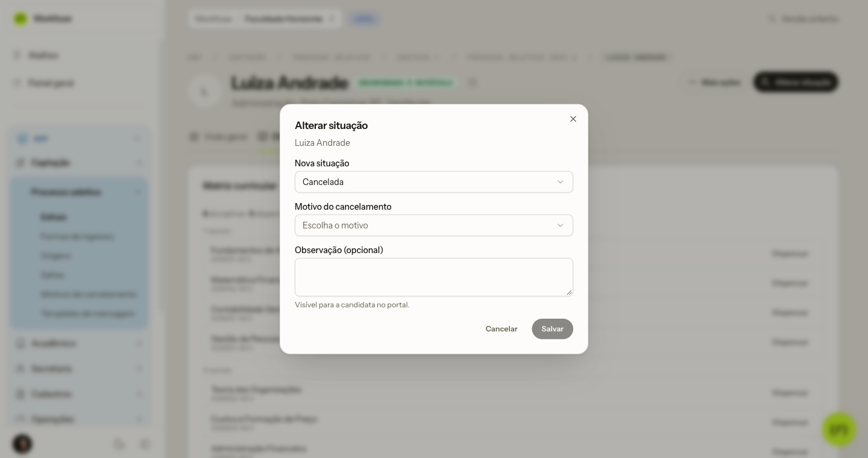Screen dimensions: 868x458
Task: Open the Motivo do cancelamento dropdown
Action: click(x=434, y=225)
